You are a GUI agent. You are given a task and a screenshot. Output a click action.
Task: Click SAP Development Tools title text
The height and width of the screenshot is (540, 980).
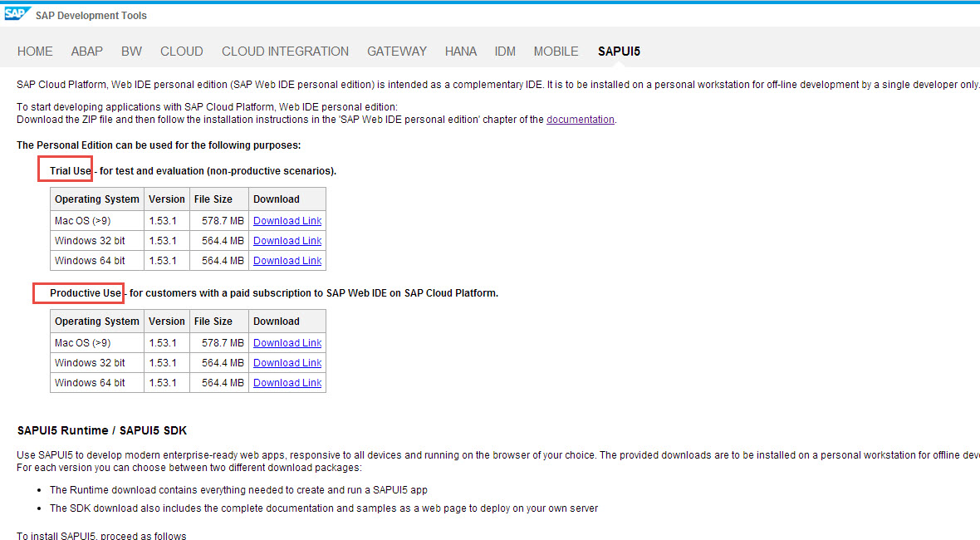(x=91, y=16)
